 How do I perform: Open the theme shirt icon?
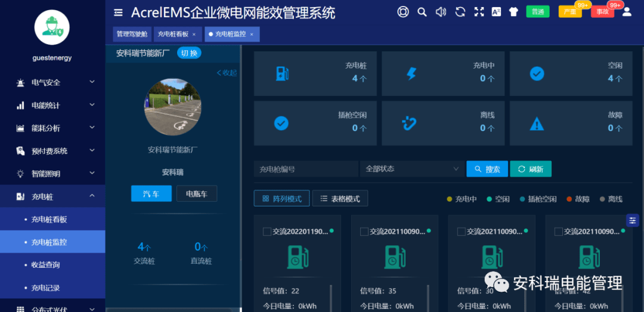[513, 12]
